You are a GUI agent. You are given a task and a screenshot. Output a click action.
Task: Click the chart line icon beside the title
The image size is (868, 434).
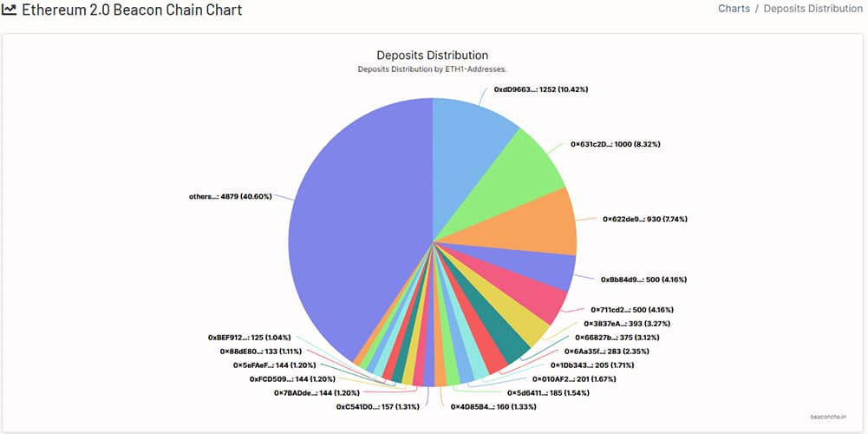(9, 10)
